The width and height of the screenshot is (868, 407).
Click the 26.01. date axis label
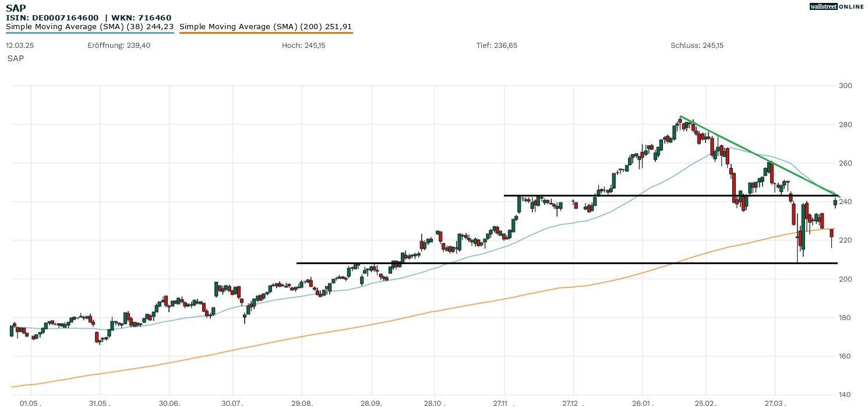tap(643, 403)
